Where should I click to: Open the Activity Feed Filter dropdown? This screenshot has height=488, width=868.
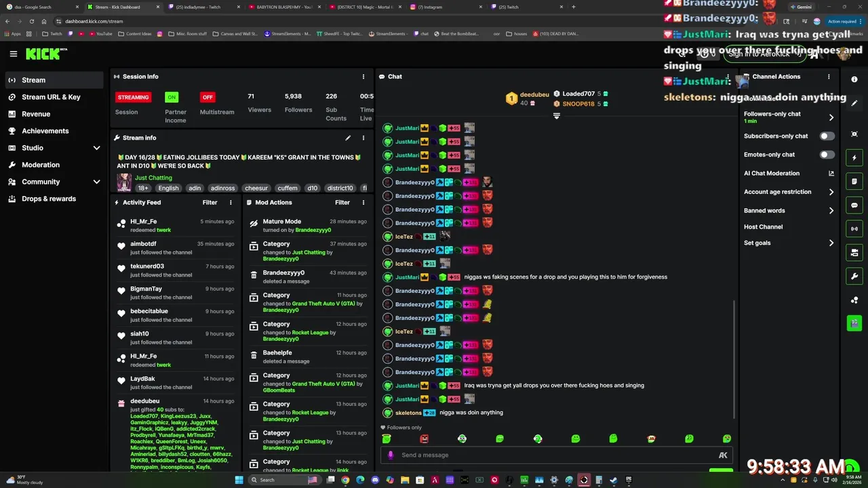click(x=210, y=202)
